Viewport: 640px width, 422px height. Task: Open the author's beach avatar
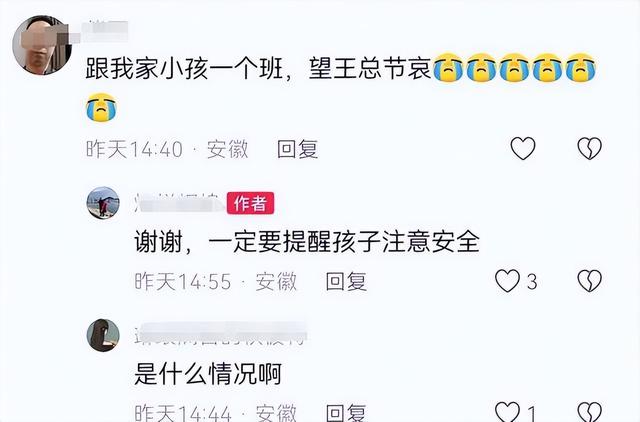[x=103, y=203]
